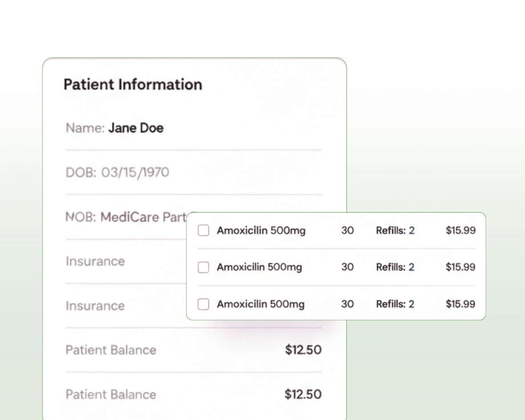Click the second Insurance row

(x=95, y=306)
